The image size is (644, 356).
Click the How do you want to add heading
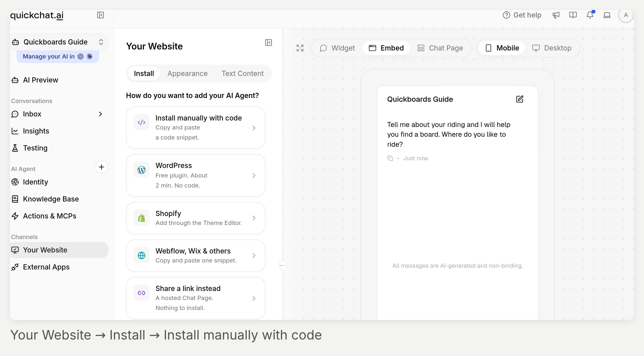click(192, 95)
